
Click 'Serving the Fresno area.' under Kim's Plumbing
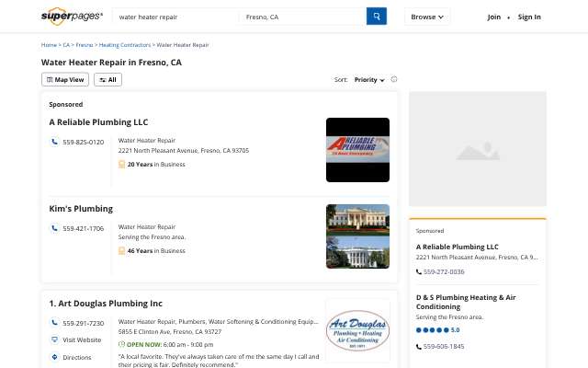click(x=152, y=237)
